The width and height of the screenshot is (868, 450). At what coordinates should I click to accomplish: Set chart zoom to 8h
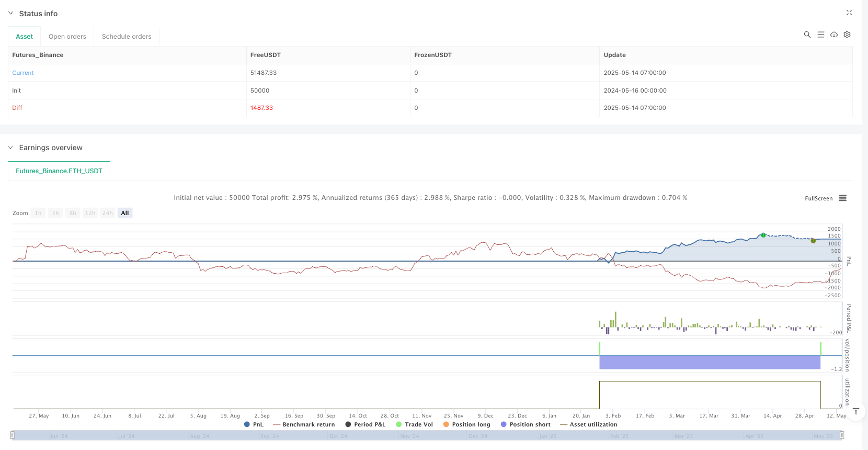click(73, 213)
